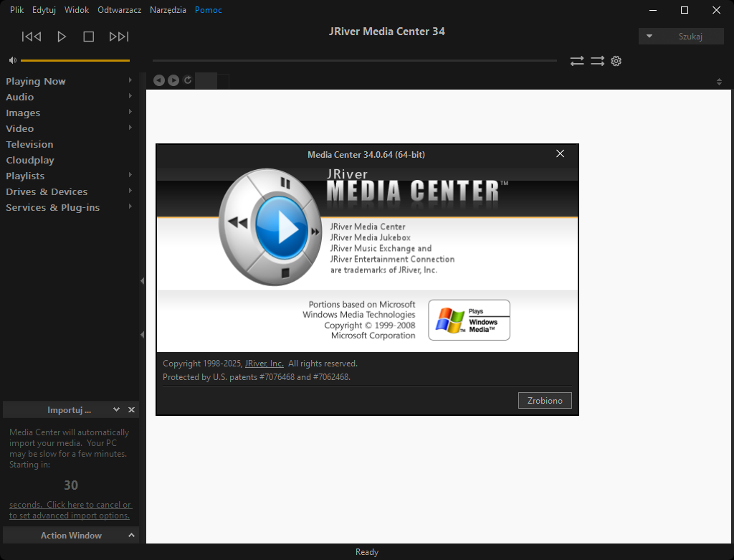Click the Action Window header label
This screenshot has height=560, width=734.
click(x=71, y=535)
